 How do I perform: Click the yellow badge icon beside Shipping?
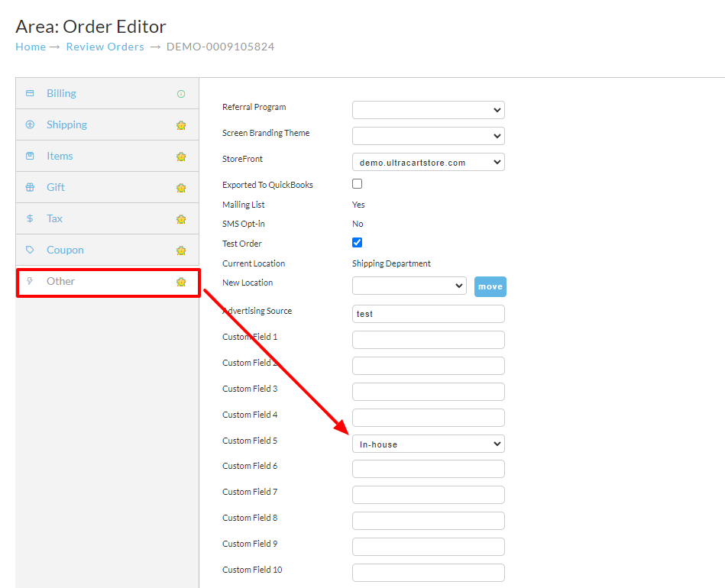181,125
